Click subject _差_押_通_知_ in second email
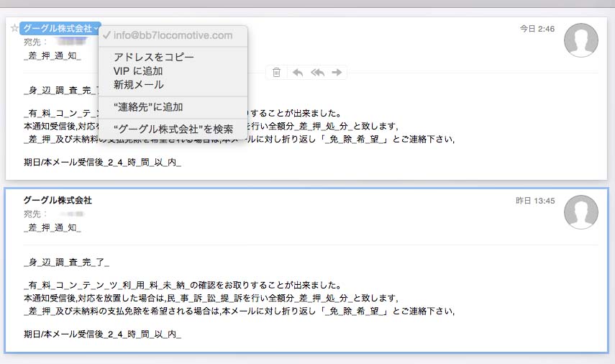 [x=53, y=228]
